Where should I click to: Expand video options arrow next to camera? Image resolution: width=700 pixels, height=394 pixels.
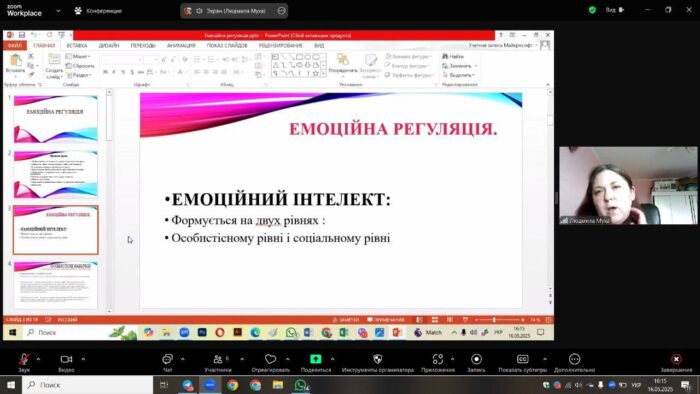[83, 359]
